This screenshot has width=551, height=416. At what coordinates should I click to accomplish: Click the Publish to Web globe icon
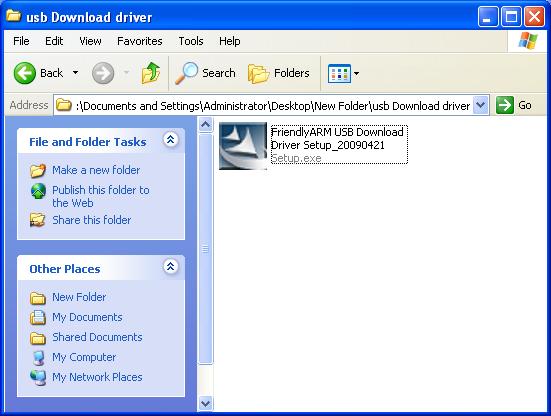(x=38, y=191)
